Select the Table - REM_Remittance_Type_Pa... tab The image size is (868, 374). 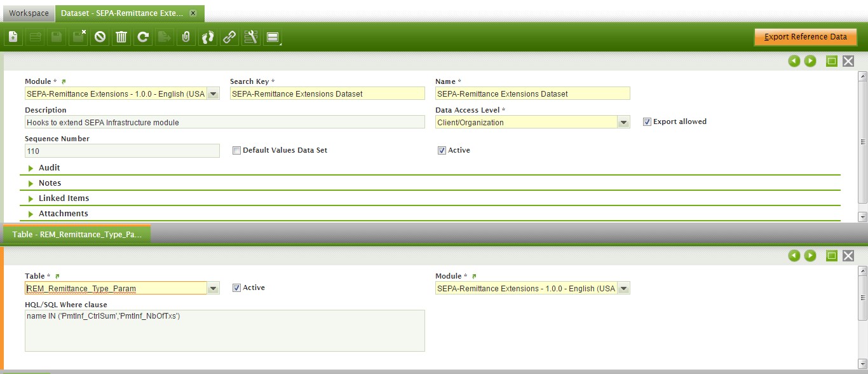(x=77, y=235)
